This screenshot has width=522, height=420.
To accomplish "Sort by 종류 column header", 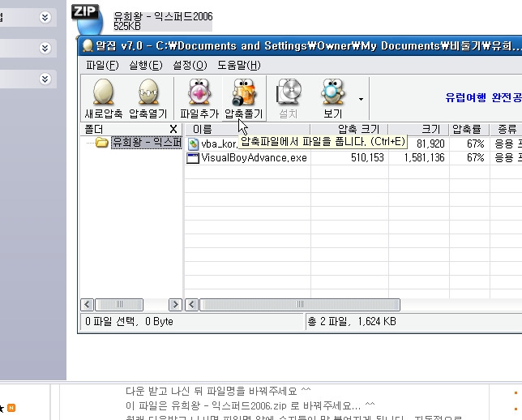I will pos(506,129).
